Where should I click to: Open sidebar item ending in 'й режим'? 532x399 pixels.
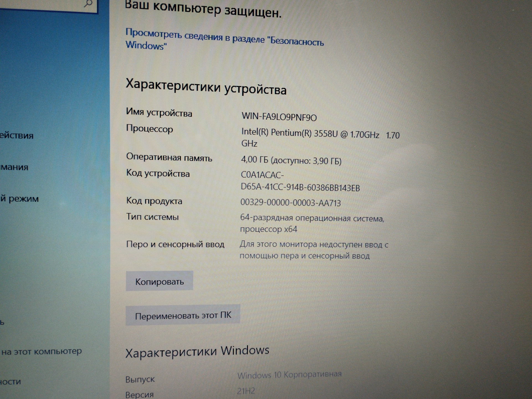click(19, 198)
